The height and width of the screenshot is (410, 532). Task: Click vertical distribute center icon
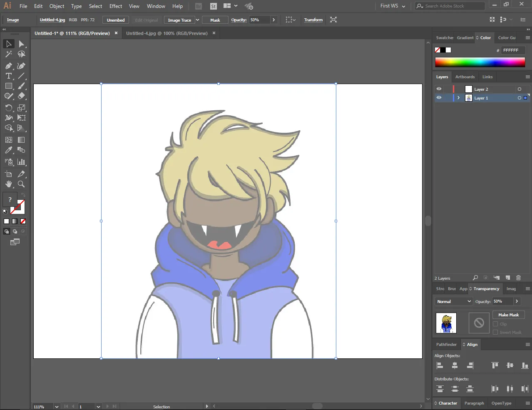point(455,389)
